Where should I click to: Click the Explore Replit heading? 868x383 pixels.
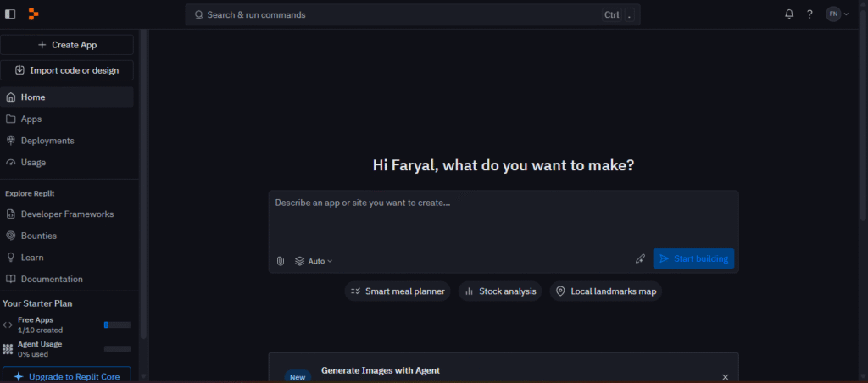(30, 193)
